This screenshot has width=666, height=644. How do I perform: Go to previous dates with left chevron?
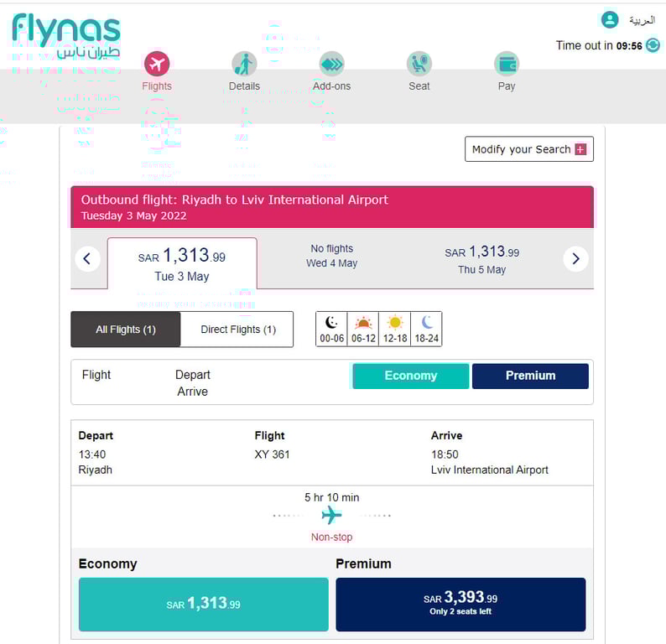[87, 258]
